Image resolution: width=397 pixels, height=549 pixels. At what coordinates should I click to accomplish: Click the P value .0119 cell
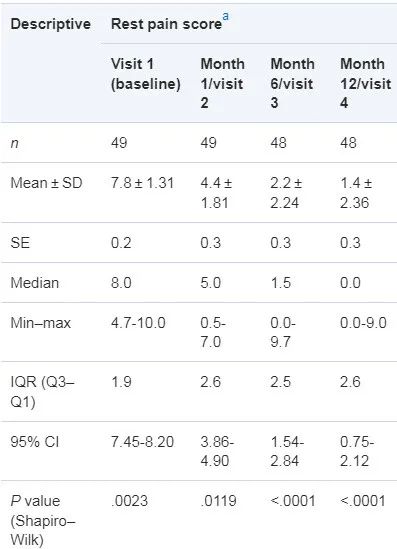218,501
